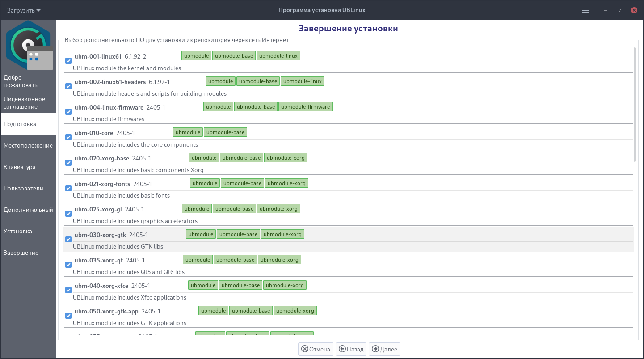Viewport: 644px width, 359px height.
Task: Click the UBLinux installer logo icon
Action: 28,45
